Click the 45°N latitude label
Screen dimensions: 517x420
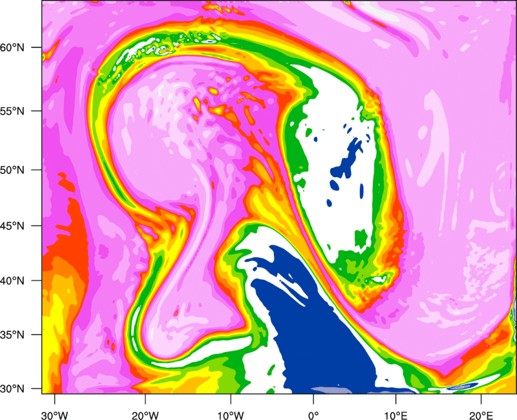12,226
